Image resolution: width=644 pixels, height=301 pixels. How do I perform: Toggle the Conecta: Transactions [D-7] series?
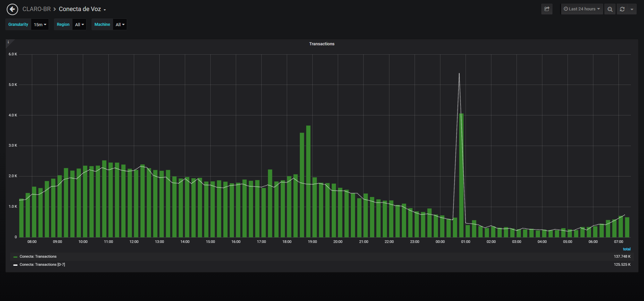click(x=42, y=265)
